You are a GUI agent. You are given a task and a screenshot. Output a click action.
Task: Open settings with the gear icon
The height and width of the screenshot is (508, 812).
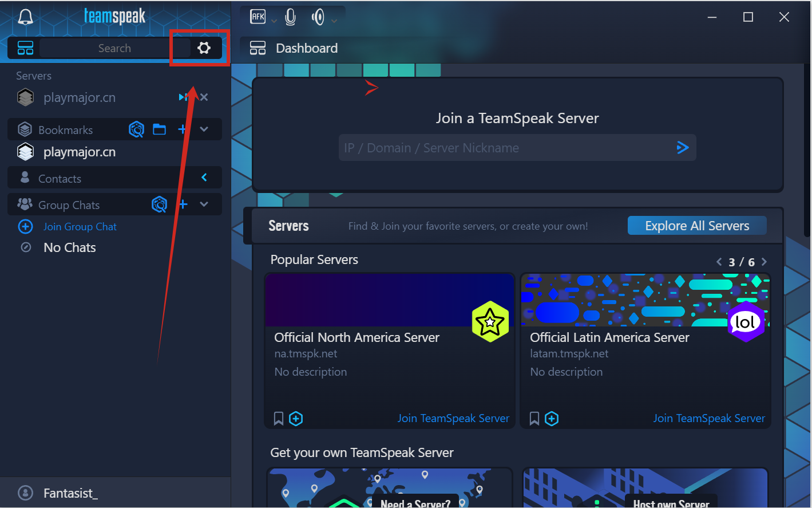click(x=204, y=48)
